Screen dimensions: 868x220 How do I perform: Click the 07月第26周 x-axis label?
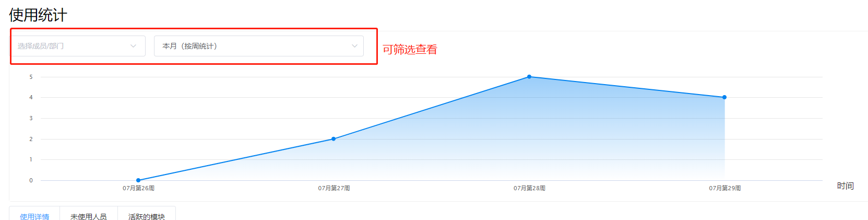pos(138,188)
